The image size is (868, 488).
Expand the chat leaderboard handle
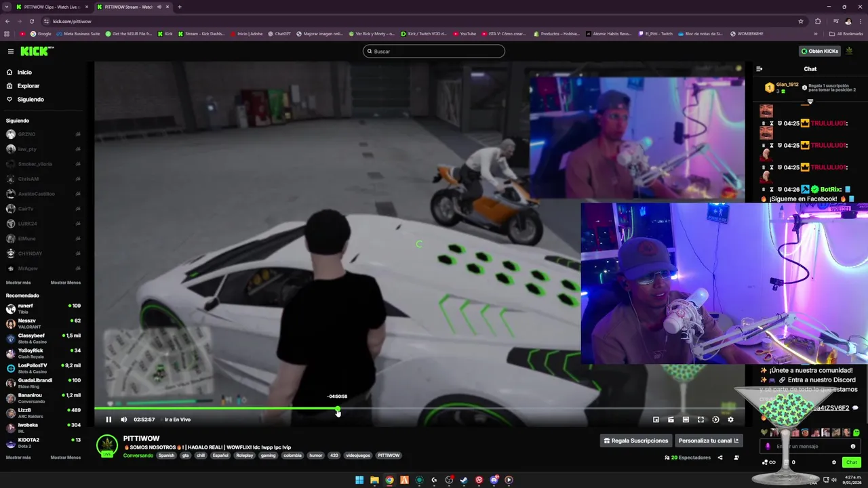click(x=810, y=102)
